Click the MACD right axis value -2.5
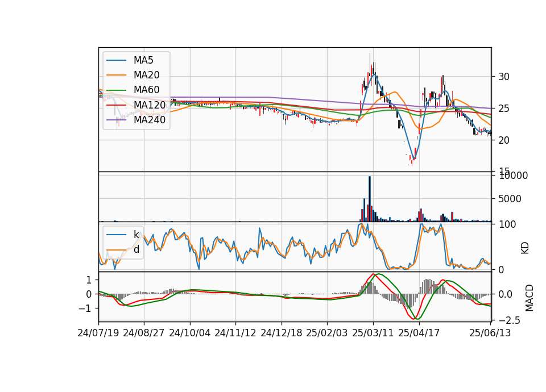 509,320
